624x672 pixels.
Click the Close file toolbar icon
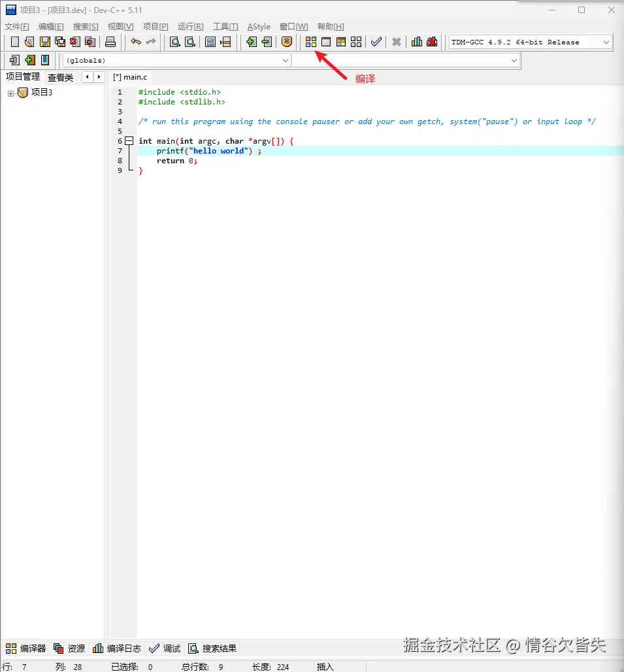pyautogui.click(x=75, y=42)
